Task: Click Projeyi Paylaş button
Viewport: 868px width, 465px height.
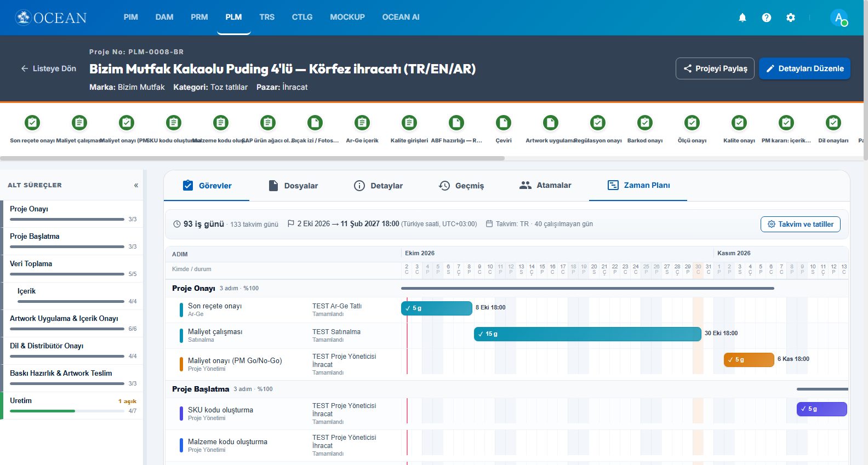Action: (x=715, y=68)
